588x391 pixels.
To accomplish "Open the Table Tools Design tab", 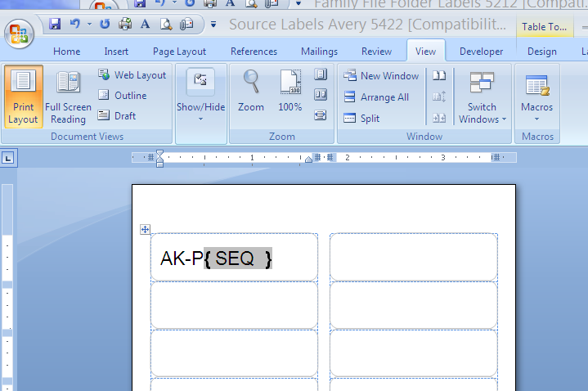I will (542, 52).
